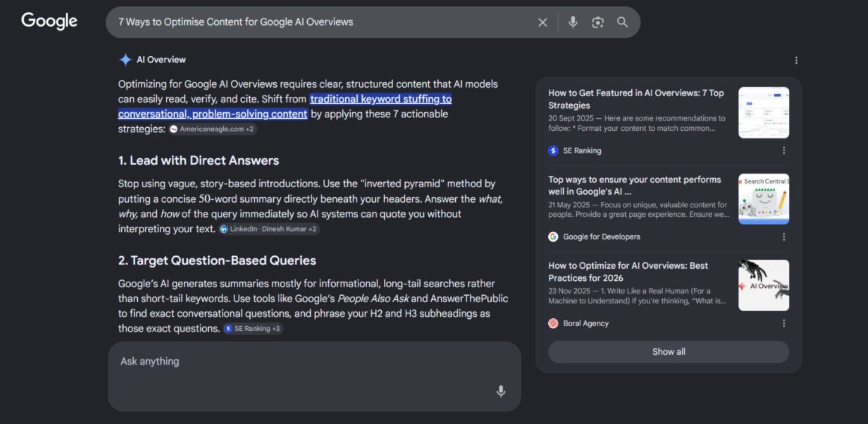
Task: Open more options for SE Ranking result
Action: pos(784,150)
